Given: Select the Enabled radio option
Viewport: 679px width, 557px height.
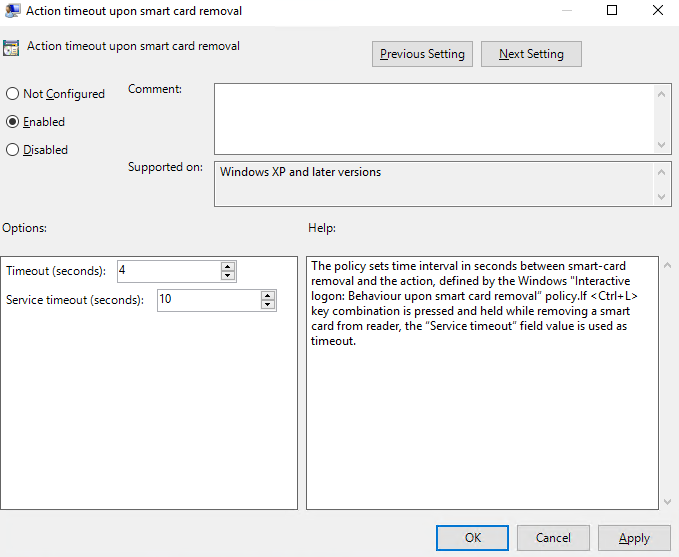Looking at the screenshot, I should 13,122.
